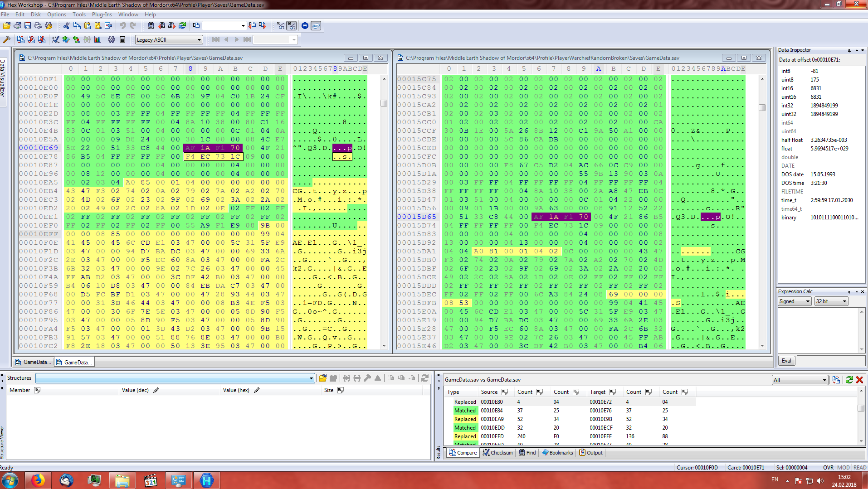
Task: Click the Replace green arrows icon
Action: tap(182, 26)
